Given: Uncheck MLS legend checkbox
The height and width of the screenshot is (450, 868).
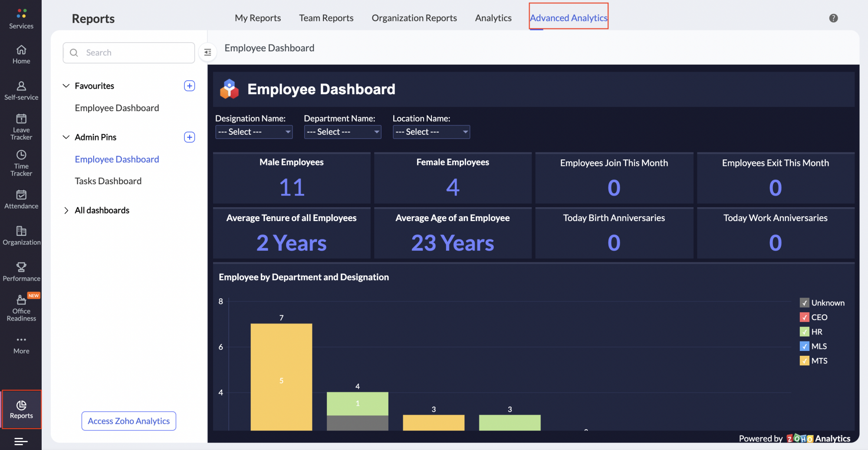Looking at the screenshot, I should click(x=804, y=346).
